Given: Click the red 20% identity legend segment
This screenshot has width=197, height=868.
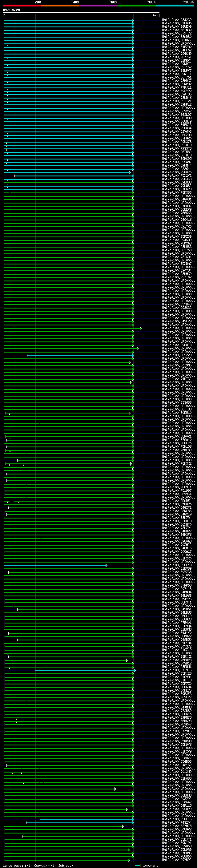Looking at the screenshot, I should pyautogui.click(x=22, y=6).
